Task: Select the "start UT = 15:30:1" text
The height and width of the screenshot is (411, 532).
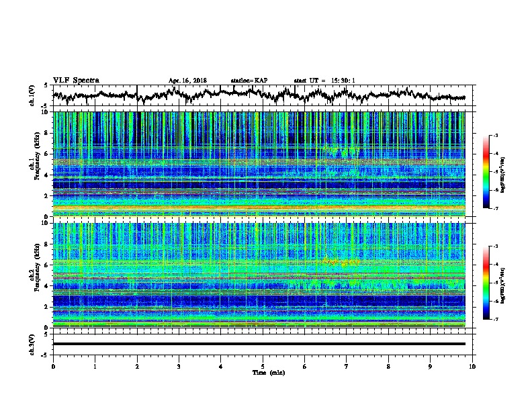Action: (x=324, y=81)
